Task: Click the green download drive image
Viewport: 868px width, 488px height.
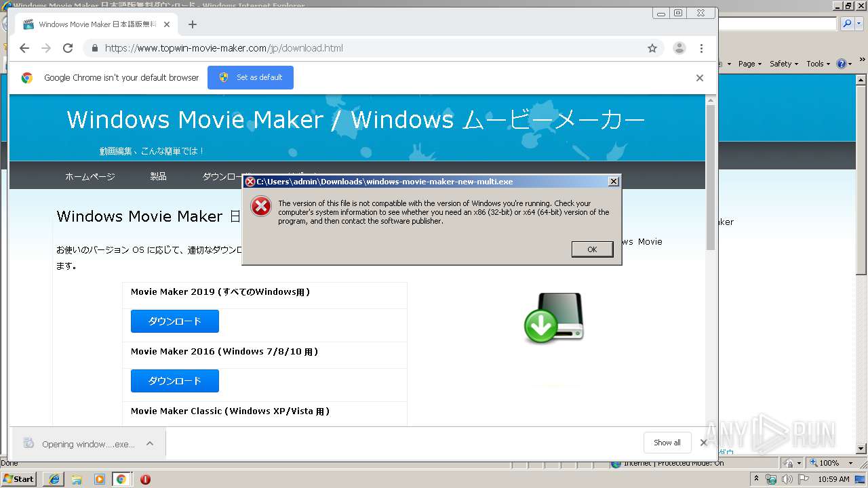Action: click(x=554, y=318)
